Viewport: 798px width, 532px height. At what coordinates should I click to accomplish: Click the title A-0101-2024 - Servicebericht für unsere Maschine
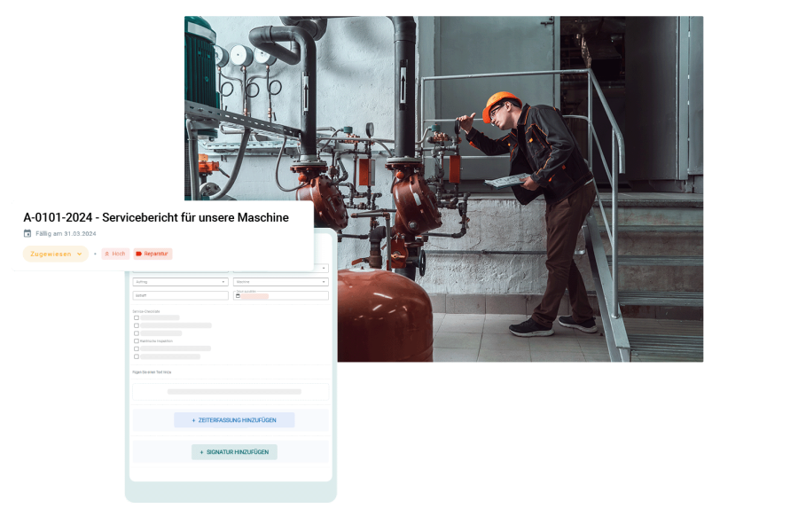[156, 217]
